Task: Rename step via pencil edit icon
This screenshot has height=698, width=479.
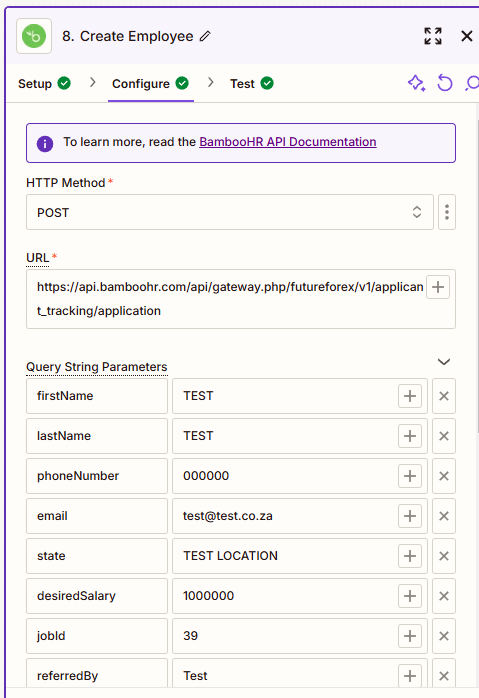Action: pyautogui.click(x=205, y=36)
